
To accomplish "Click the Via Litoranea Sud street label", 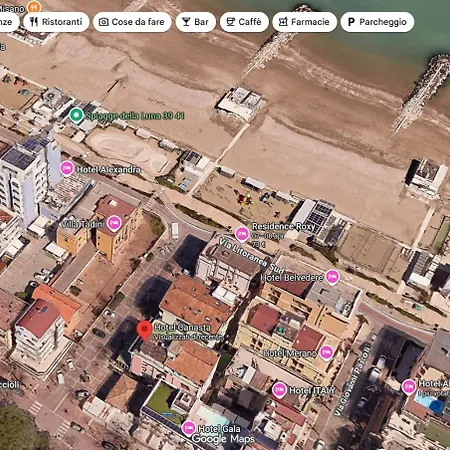I will click(x=252, y=255).
